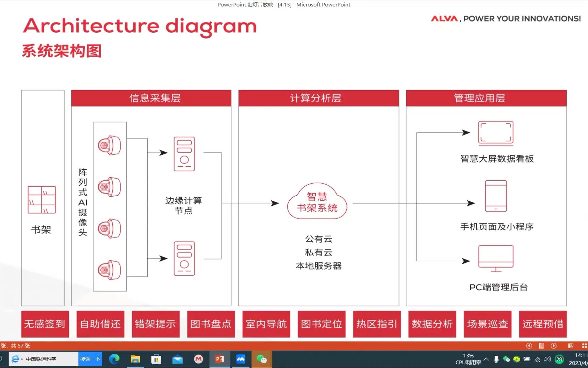The height and width of the screenshot is (368, 588).
Task: Open File Explorer from the taskbar
Action: click(x=135, y=359)
